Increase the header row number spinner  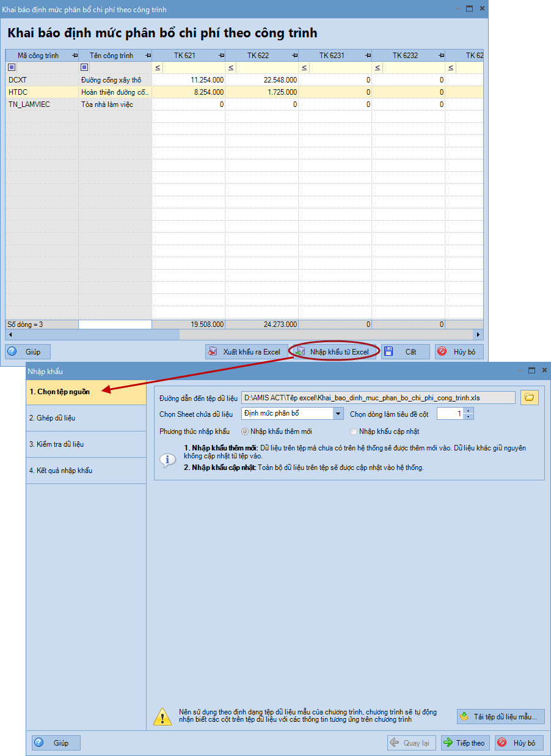(x=469, y=411)
